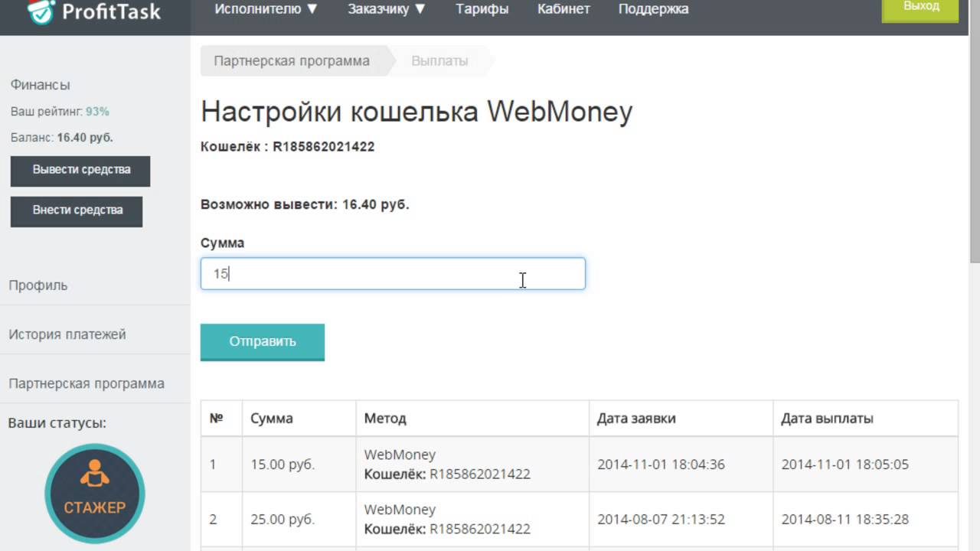Open Партнерская программа sidebar link
This screenshot has height=551, width=980.
[87, 383]
